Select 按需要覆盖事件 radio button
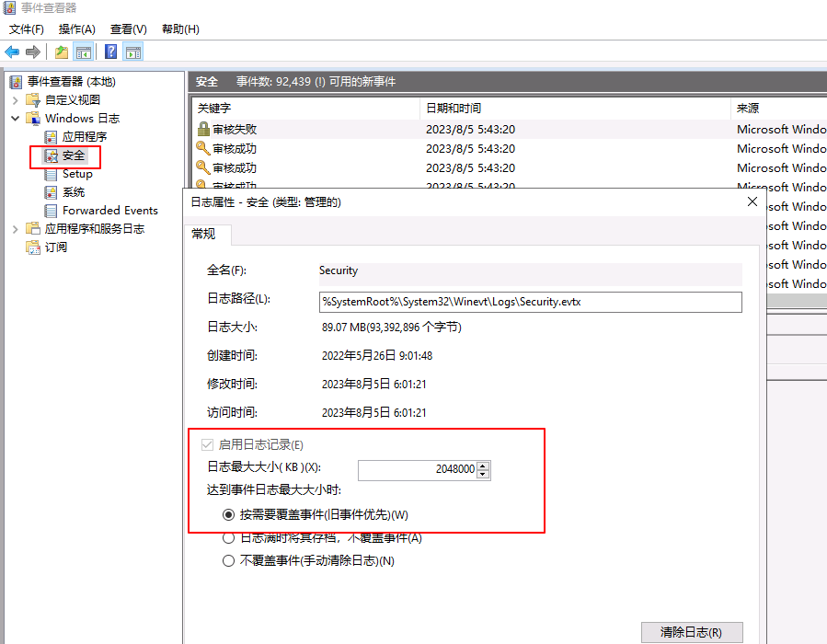 coord(229,514)
